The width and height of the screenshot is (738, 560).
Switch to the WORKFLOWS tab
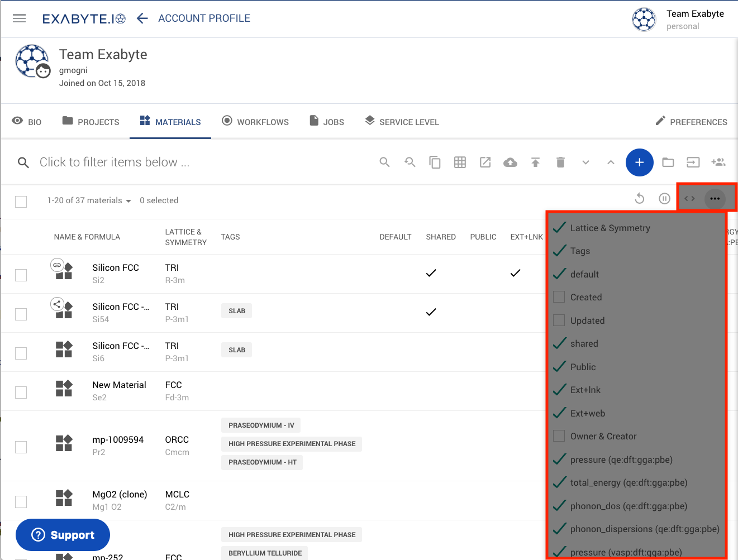pyautogui.click(x=255, y=121)
